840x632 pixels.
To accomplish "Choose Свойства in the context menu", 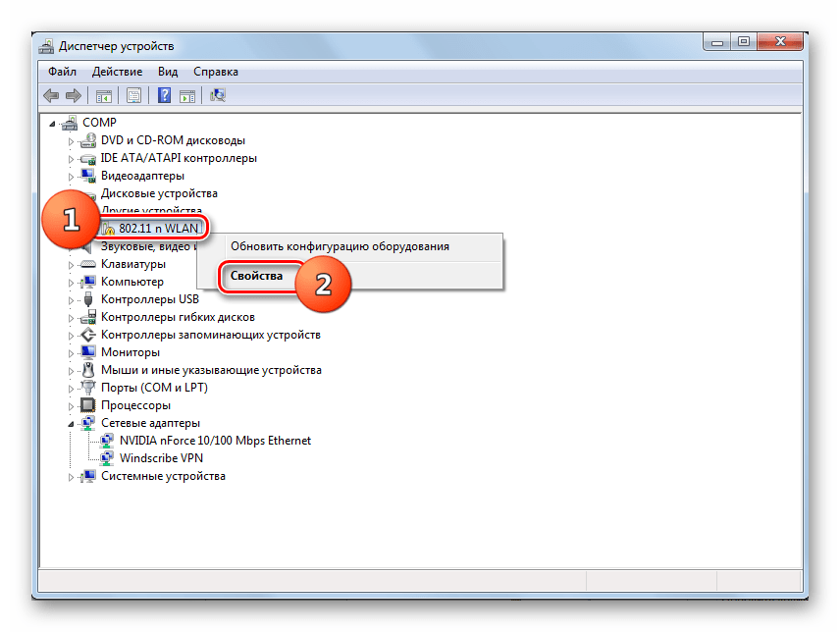I will point(349,276).
